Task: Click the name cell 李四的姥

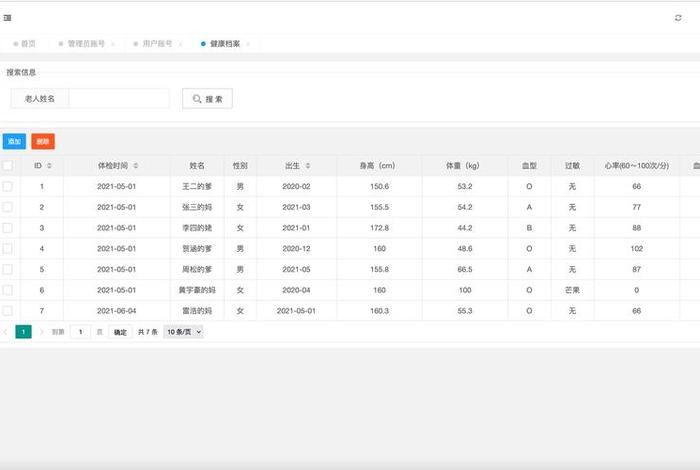Action: click(x=197, y=228)
